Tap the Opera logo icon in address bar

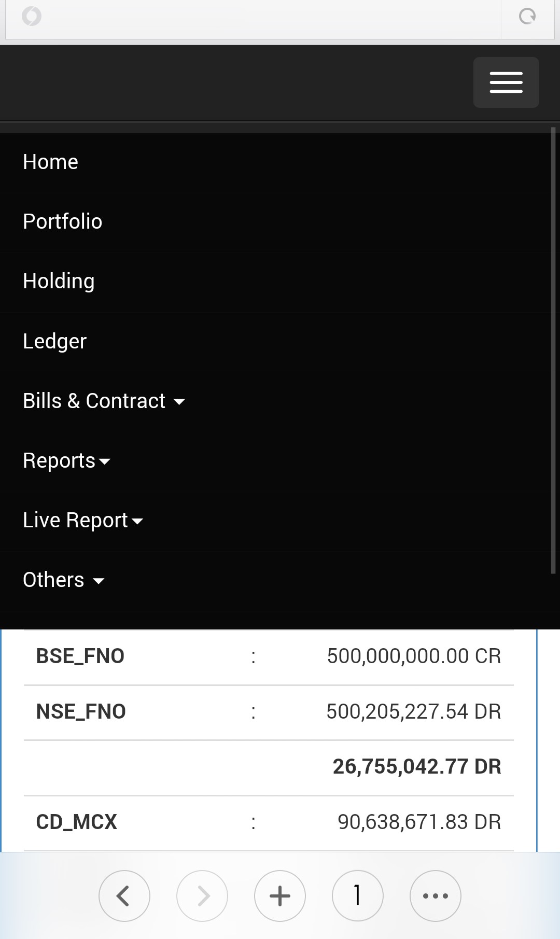tap(32, 16)
